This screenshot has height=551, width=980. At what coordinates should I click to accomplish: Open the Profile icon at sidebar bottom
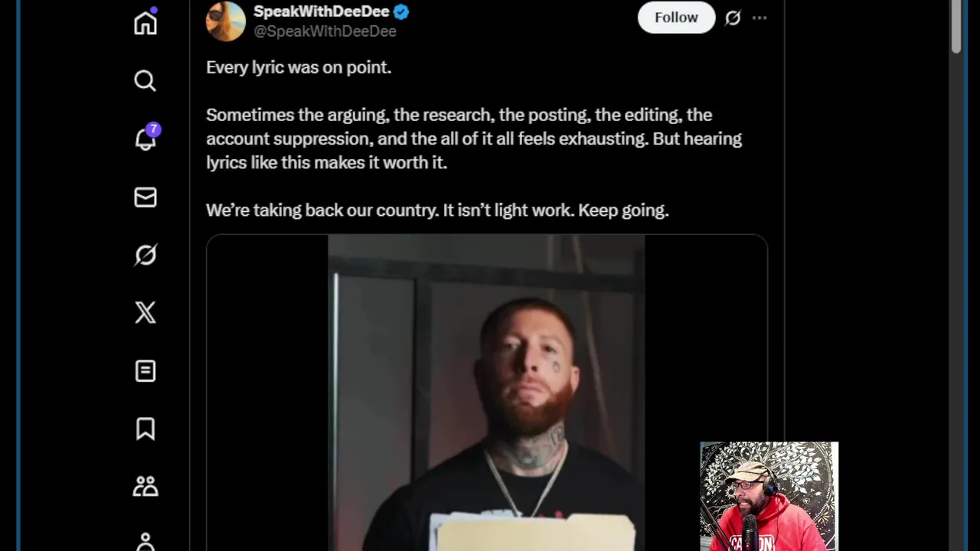(x=145, y=541)
